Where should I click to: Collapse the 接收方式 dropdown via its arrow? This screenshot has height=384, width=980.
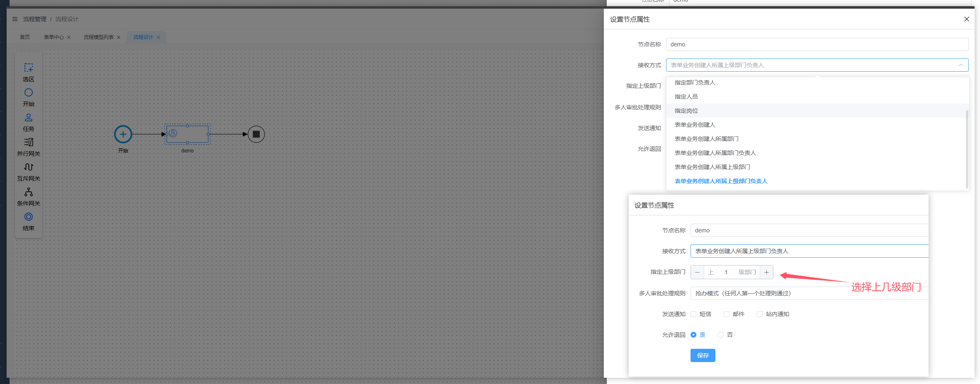click(961, 65)
